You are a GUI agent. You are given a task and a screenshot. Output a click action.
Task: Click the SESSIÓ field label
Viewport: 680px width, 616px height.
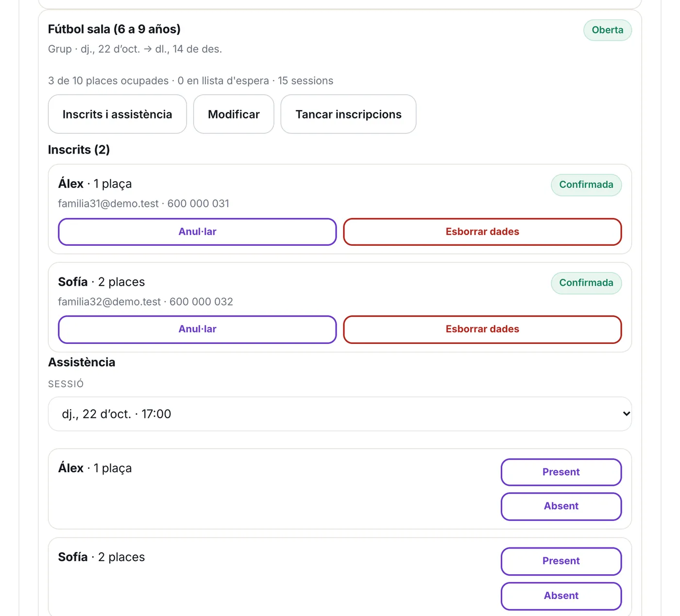66,384
